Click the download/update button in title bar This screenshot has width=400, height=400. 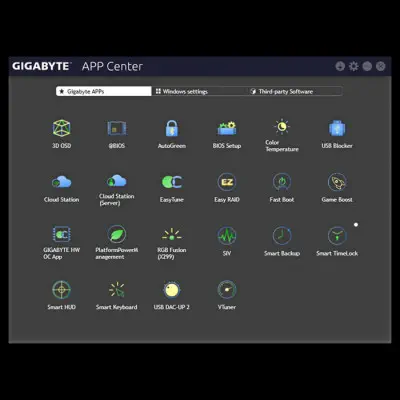coord(340,66)
